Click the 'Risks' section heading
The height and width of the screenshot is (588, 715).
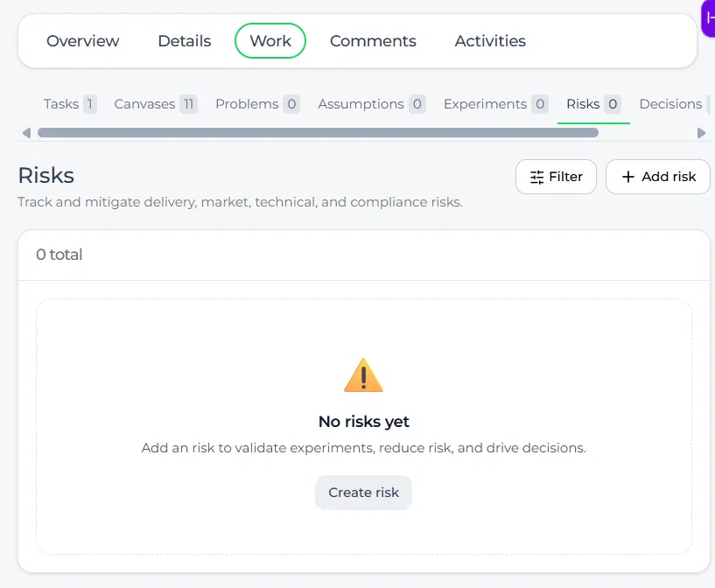click(46, 176)
